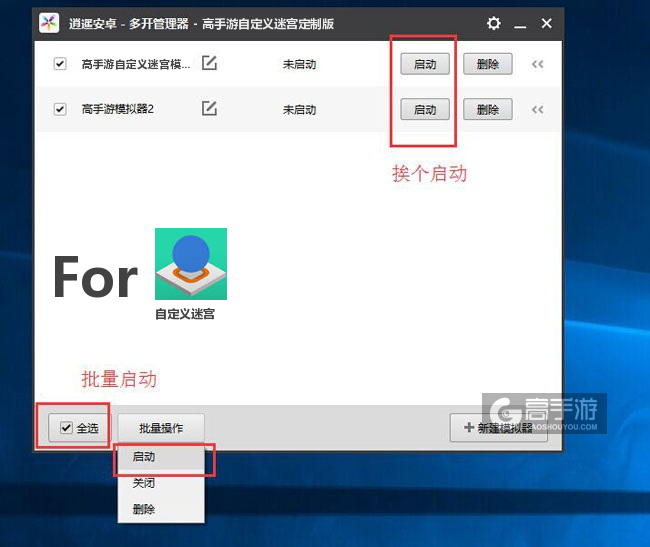Open the 批量操作 batch operations dropdown

point(161,428)
